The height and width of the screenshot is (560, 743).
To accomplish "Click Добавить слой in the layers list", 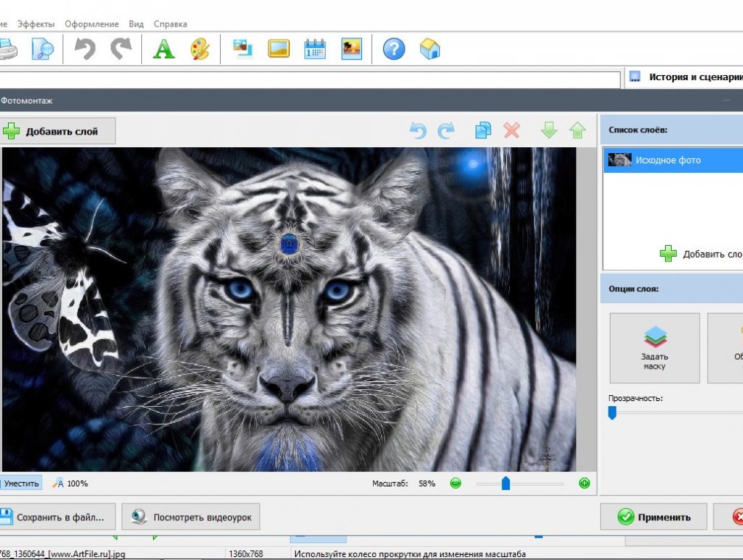I will (701, 254).
